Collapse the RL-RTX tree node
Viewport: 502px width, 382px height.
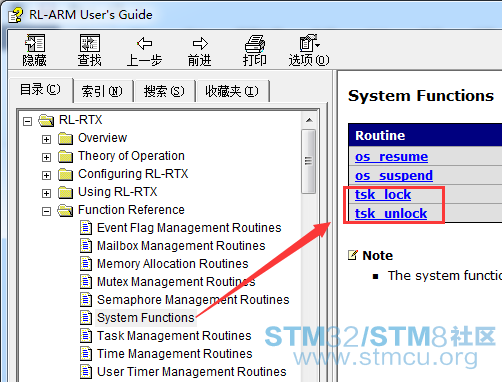click(x=27, y=121)
